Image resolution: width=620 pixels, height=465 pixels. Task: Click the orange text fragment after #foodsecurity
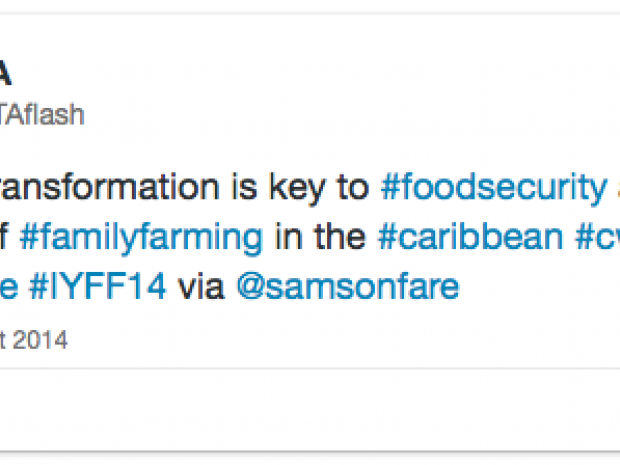[615, 187]
